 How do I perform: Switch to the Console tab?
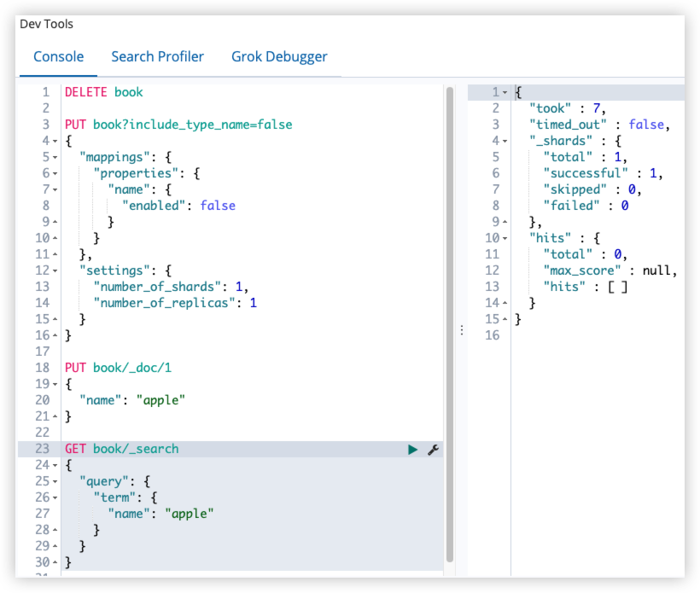[x=59, y=56]
